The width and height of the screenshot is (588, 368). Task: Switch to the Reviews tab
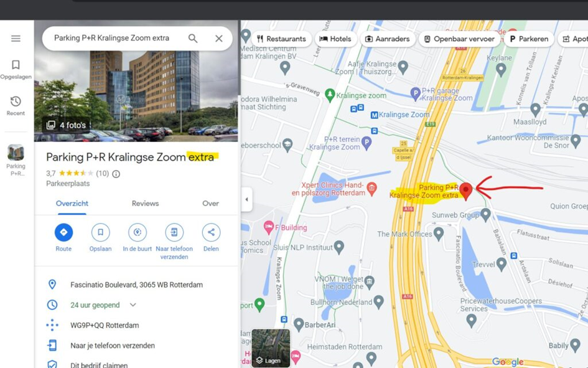coord(145,204)
